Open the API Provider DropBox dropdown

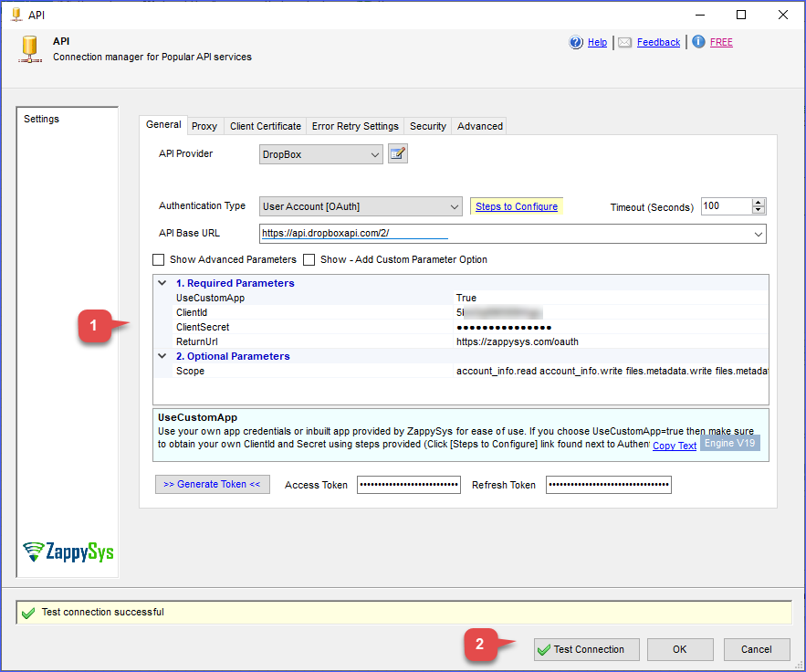pos(320,154)
